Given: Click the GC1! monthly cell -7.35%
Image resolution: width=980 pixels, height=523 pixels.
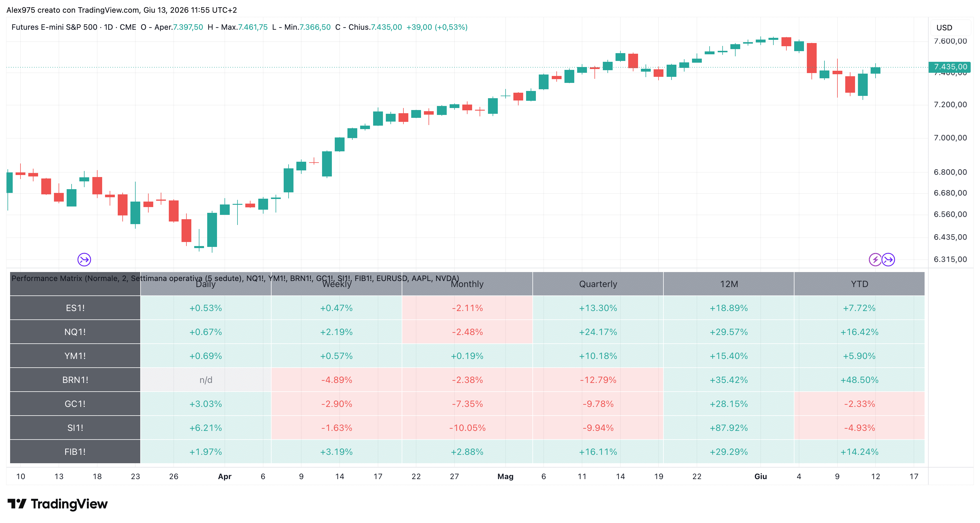Looking at the screenshot, I should pos(467,404).
